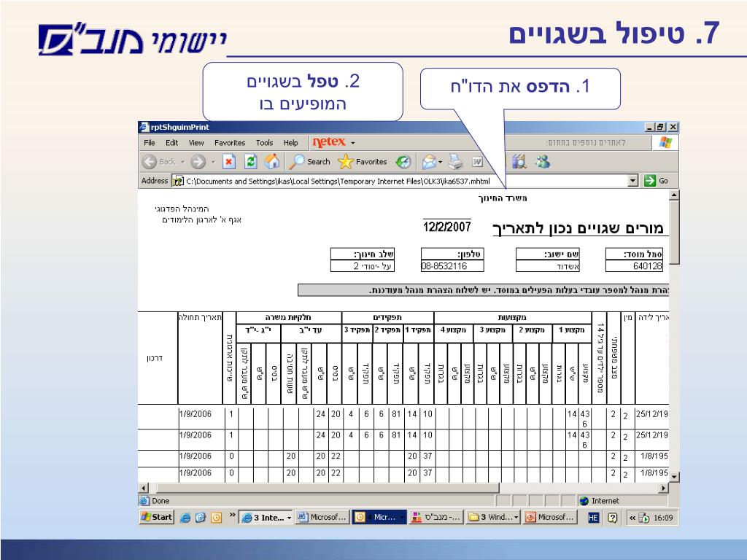
Task: Click the report date 12/2/2007
Action: point(447,227)
